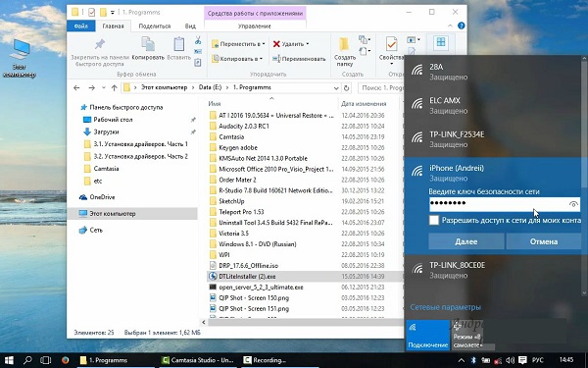Click the РУС language indicator
The height and width of the screenshot is (368, 588).
click(x=537, y=360)
